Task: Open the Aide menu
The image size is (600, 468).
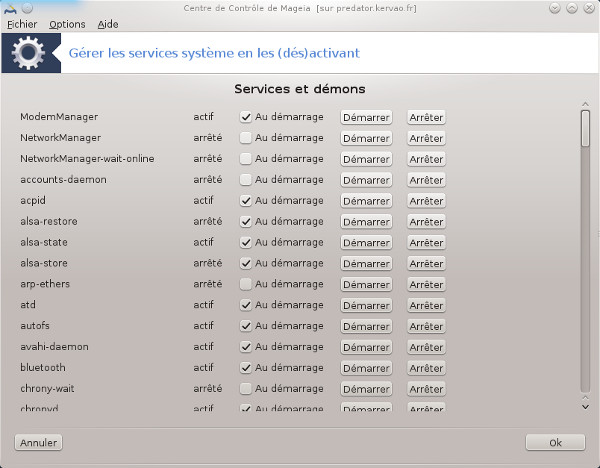Action: pos(107,24)
